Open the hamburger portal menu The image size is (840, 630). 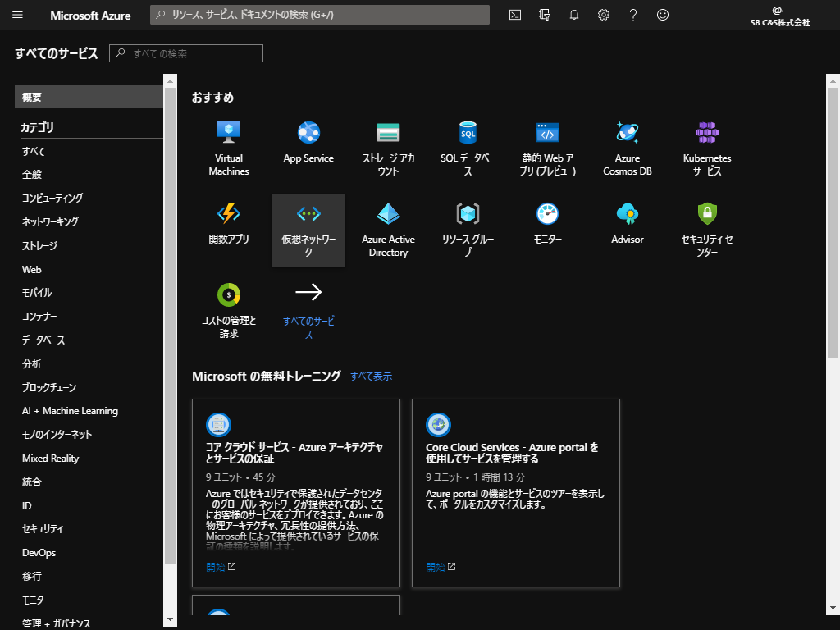click(x=17, y=15)
